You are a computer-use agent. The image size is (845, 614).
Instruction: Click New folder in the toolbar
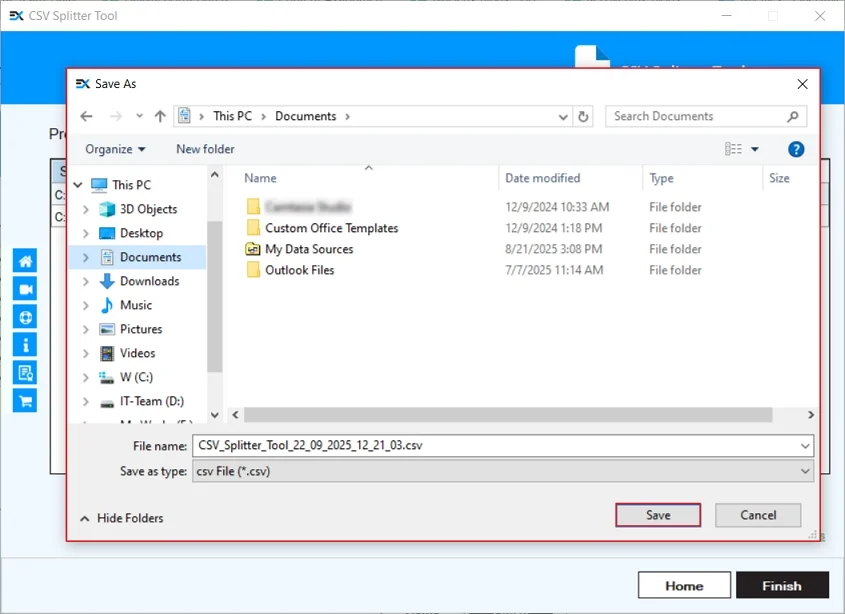point(205,149)
